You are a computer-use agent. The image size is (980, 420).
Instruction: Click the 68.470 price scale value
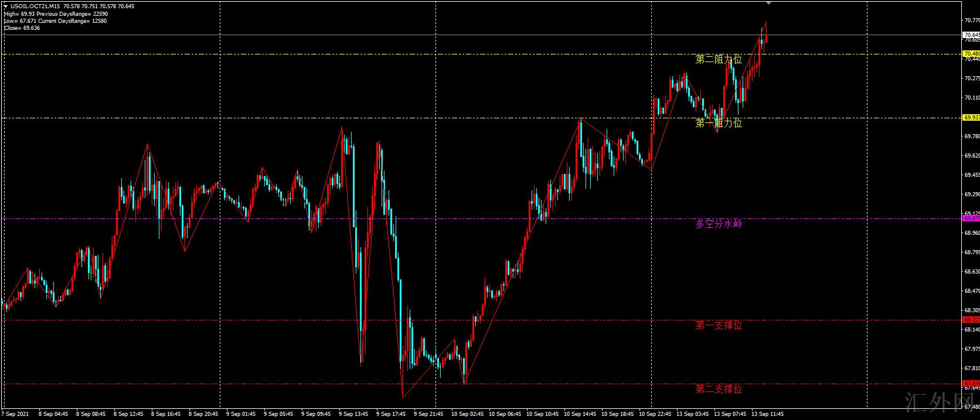[x=971, y=291]
